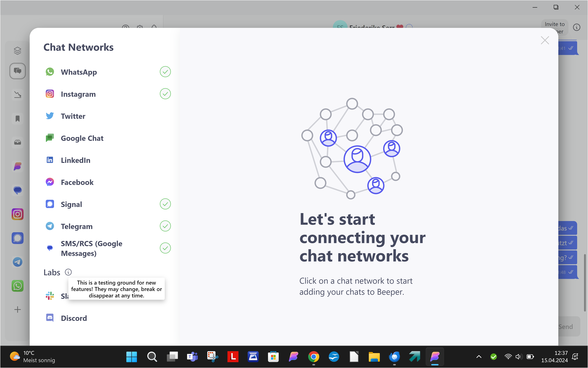Open the Signal sidebar icon

coord(17,238)
